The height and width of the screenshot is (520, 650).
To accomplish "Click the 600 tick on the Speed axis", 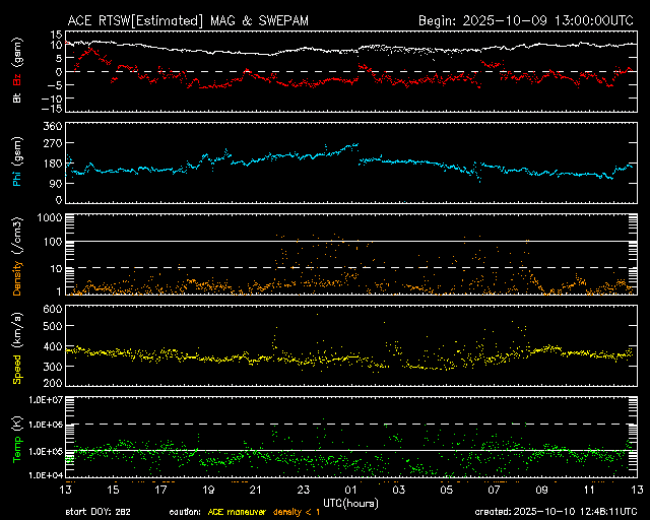I will click(53, 309).
